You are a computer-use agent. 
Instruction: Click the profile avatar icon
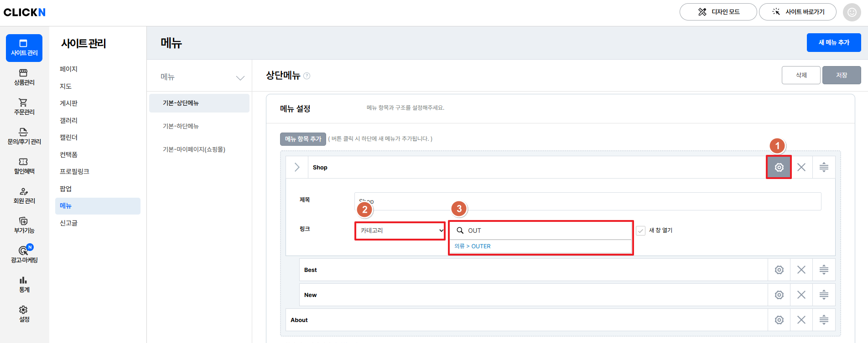(852, 12)
